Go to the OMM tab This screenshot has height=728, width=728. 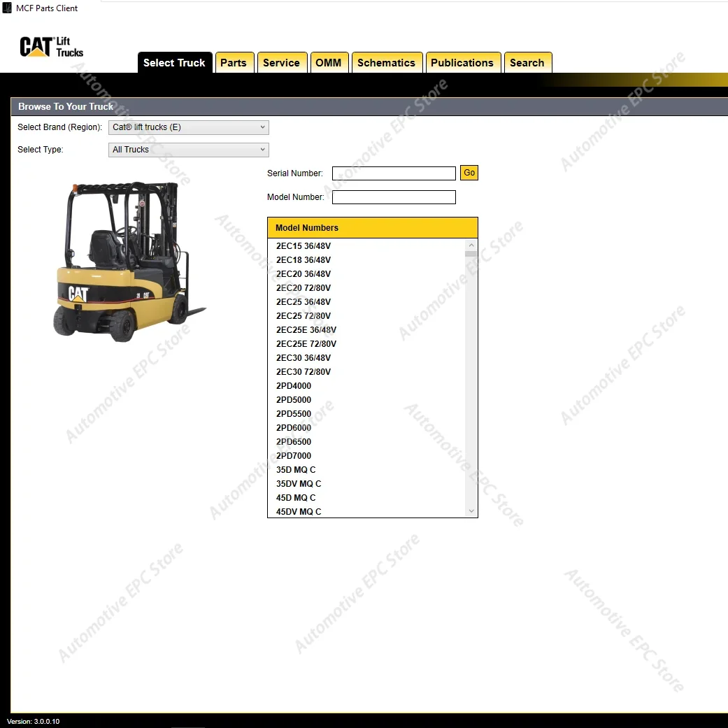(328, 63)
